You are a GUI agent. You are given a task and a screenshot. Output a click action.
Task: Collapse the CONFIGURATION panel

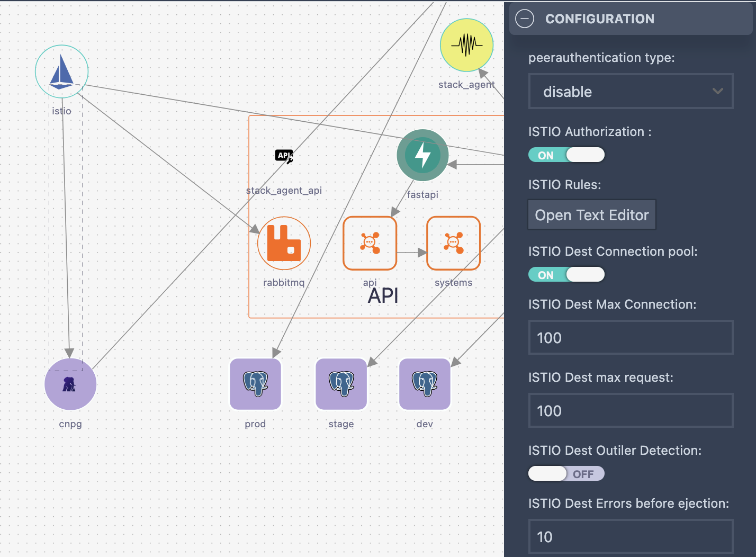[x=524, y=19]
